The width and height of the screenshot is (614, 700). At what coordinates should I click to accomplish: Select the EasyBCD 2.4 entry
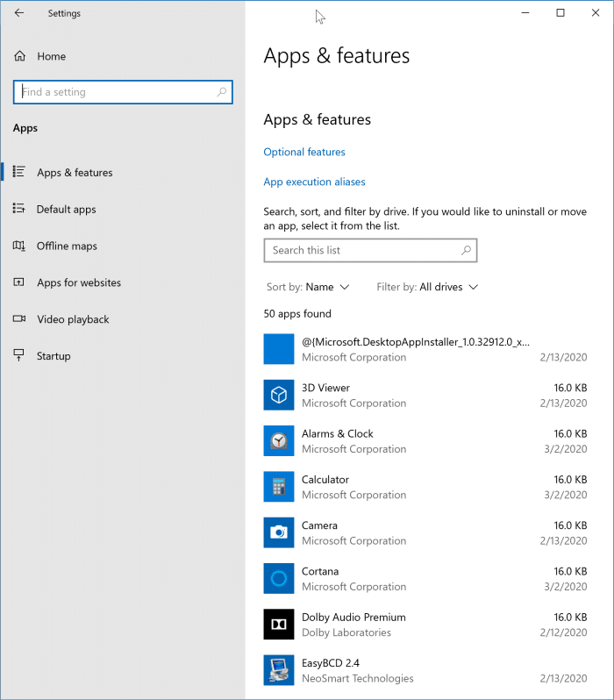331,663
